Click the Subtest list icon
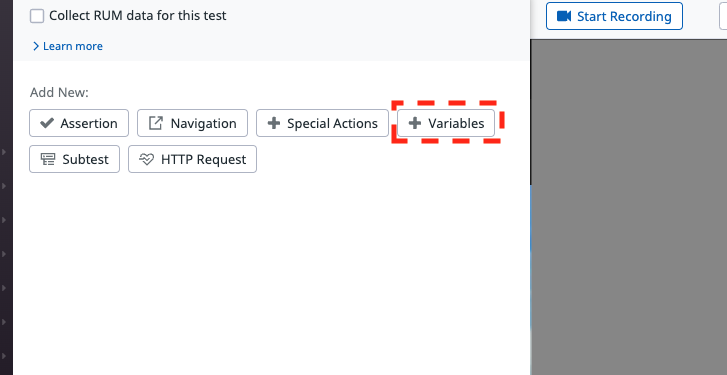Screen dimensions: 727x375 [x=48, y=159]
